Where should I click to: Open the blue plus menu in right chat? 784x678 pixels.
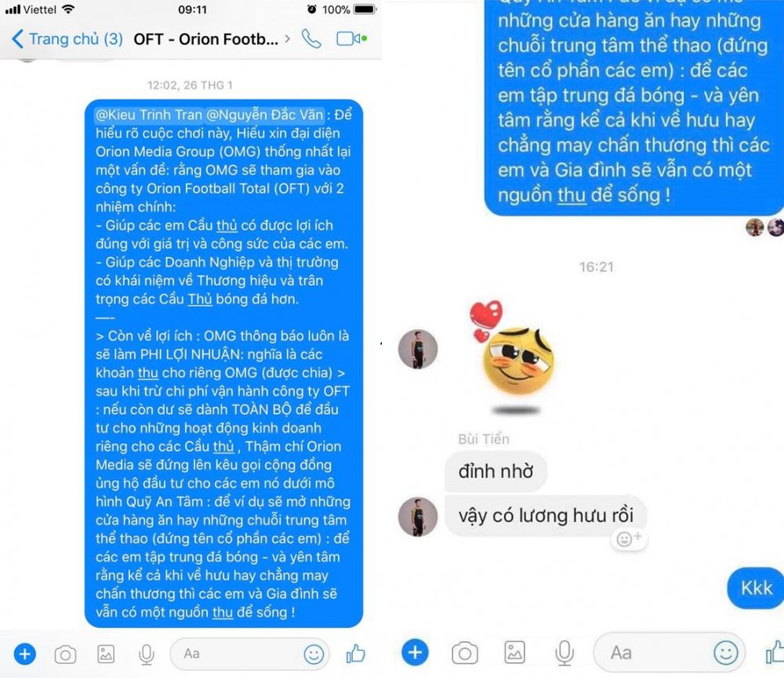point(415,652)
